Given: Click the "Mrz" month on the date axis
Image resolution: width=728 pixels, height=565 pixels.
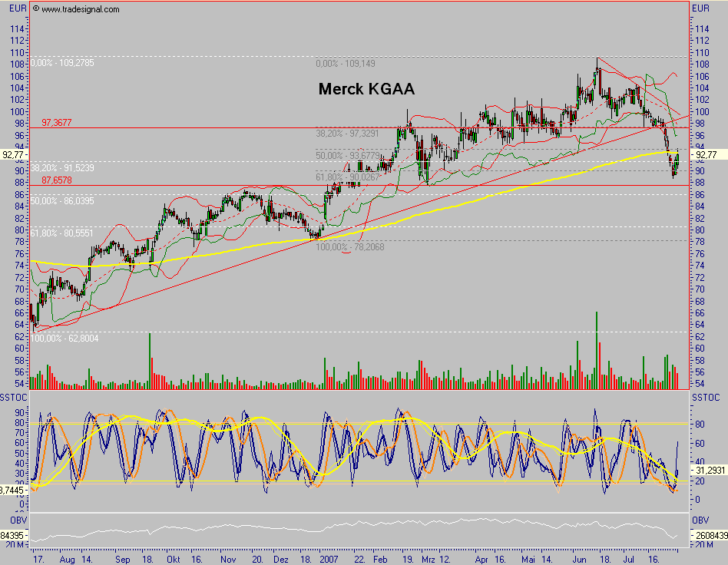Looking at the screenshot, I should [x=428, y=560].
